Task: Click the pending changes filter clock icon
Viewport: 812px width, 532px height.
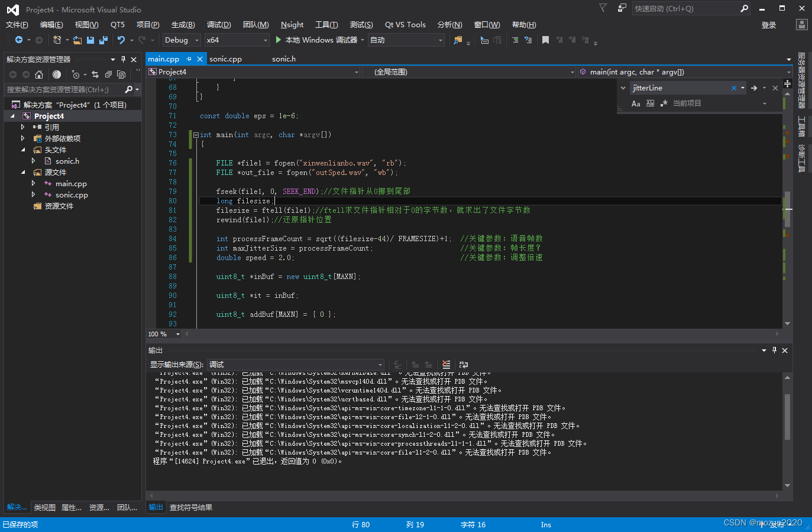Action: (75, 74)
